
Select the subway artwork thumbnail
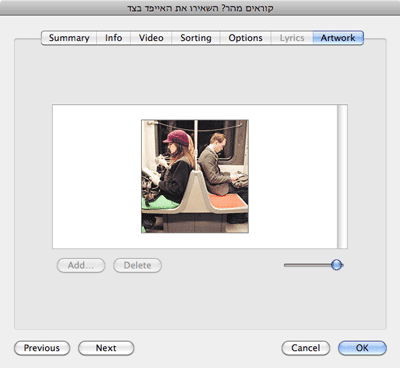coord(195,176)
